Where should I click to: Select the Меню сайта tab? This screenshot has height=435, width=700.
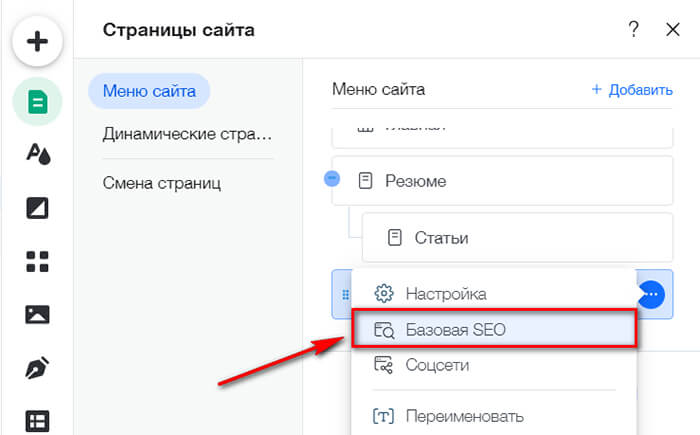coord(149,93)
